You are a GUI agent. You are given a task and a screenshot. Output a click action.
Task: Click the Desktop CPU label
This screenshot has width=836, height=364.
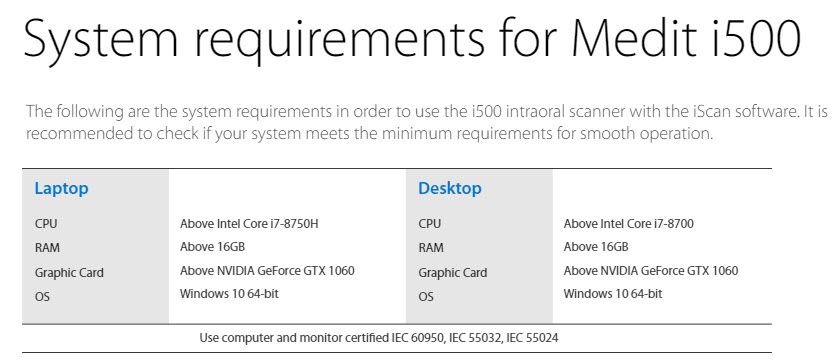click(430, 224)
